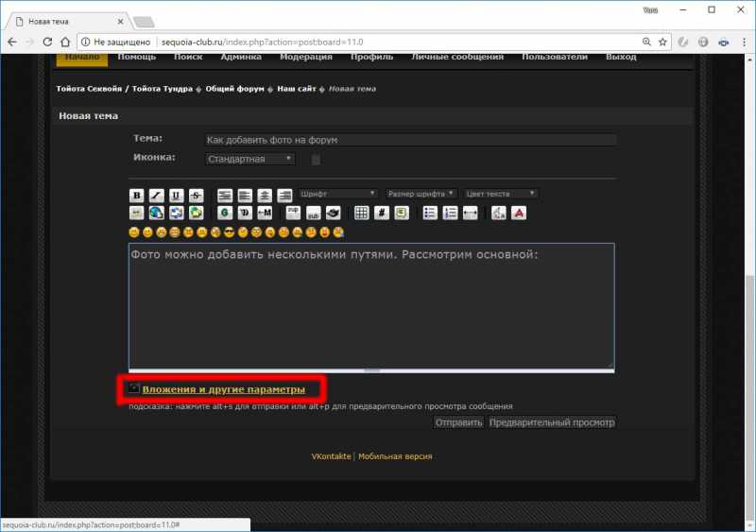Click the subscript 'sub' icon

click(313, 214)
